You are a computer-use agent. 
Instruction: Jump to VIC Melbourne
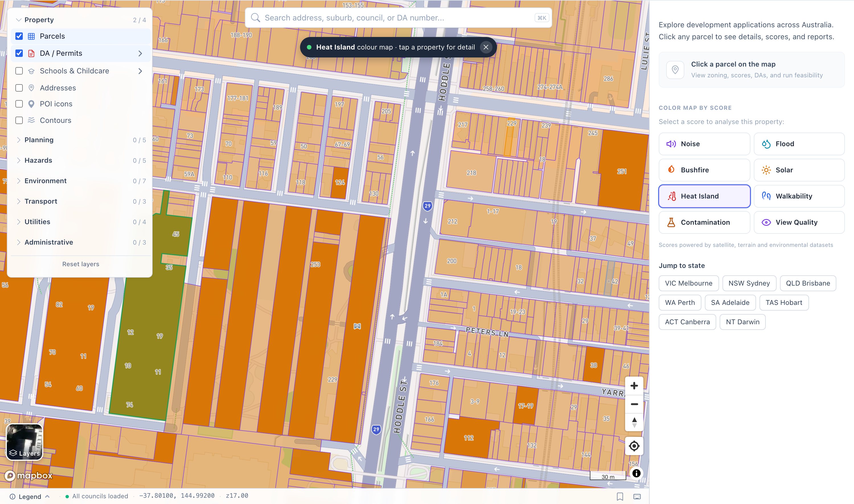click(689, 283)
